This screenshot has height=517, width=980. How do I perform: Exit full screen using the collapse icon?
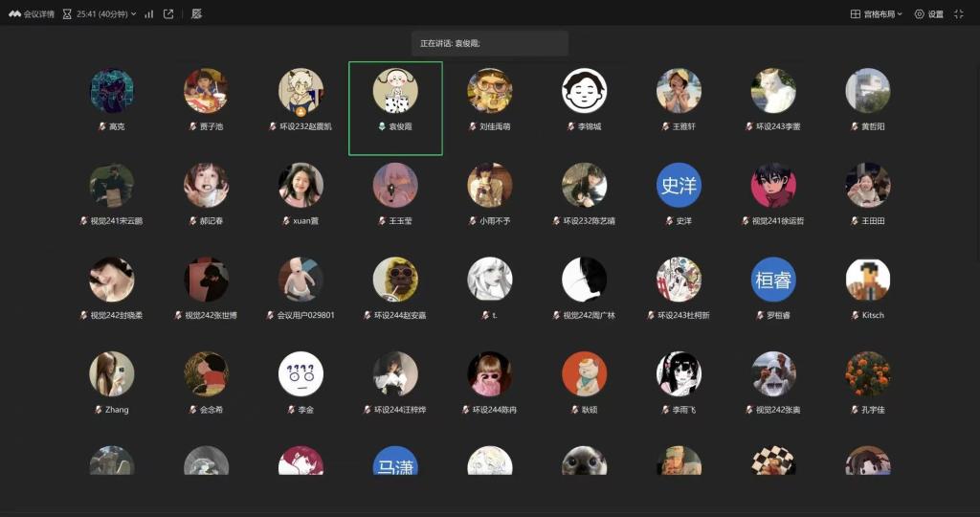[x=959, y=14]
